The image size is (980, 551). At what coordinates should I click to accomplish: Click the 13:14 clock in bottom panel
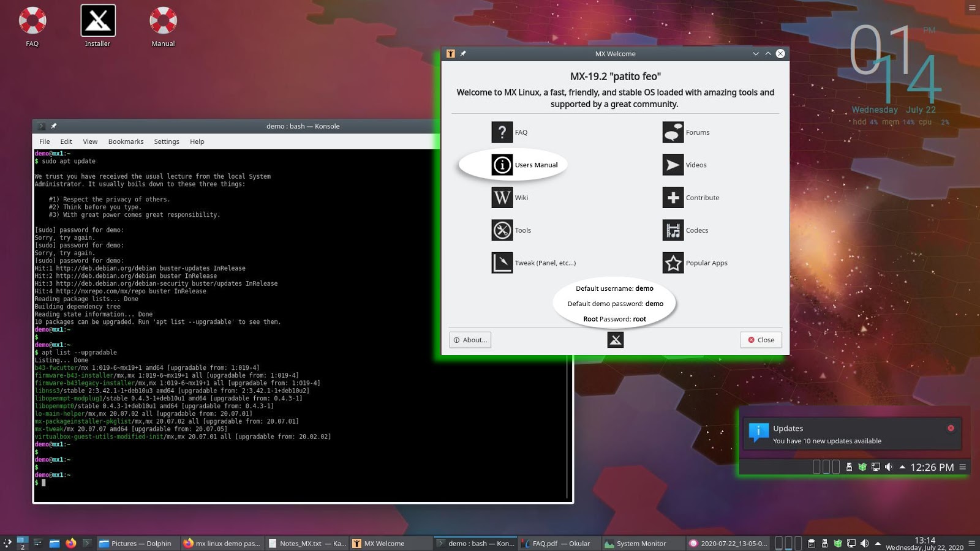(x=924, y=544)
